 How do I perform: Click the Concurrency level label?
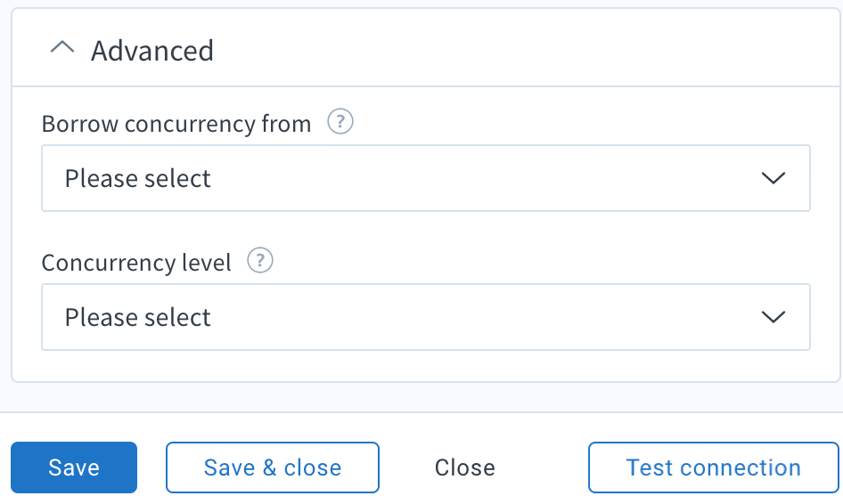coord(136,263)
